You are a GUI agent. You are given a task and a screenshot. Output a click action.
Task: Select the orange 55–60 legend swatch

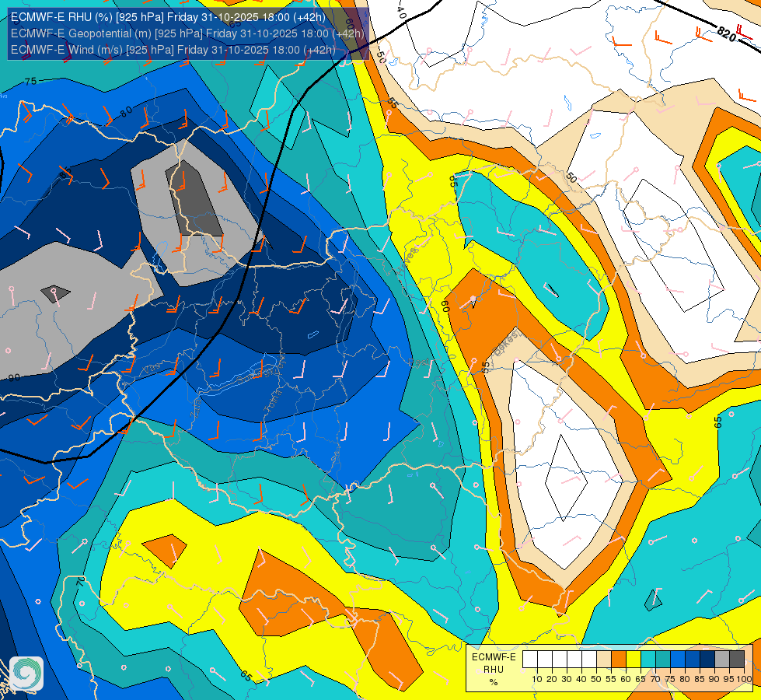pos(619,659)
